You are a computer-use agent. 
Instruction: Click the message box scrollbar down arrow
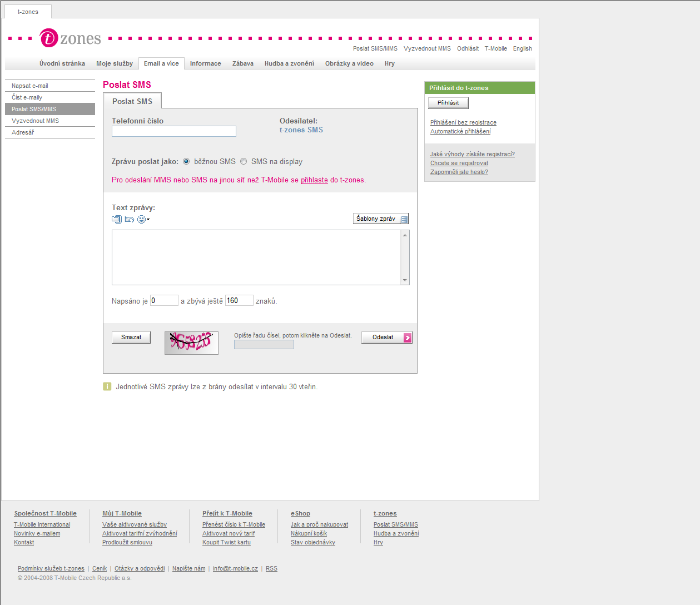point(405,280)
